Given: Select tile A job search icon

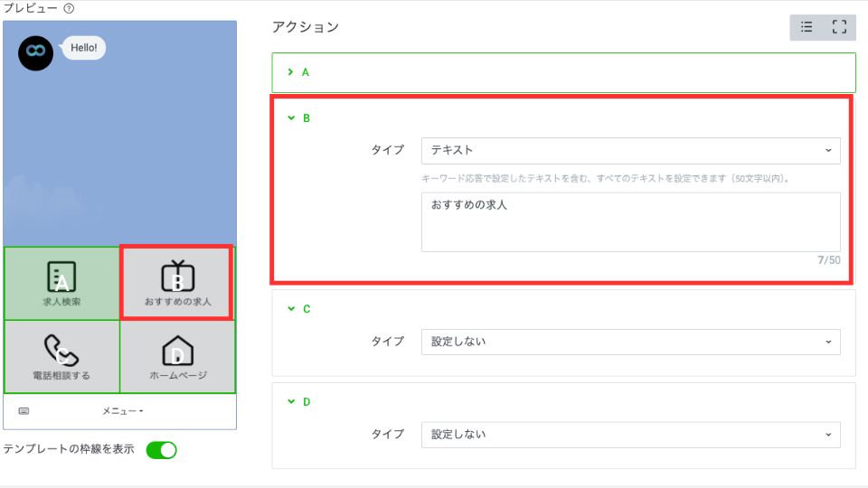Looking at the screenshot, I should tap(61, 277).
